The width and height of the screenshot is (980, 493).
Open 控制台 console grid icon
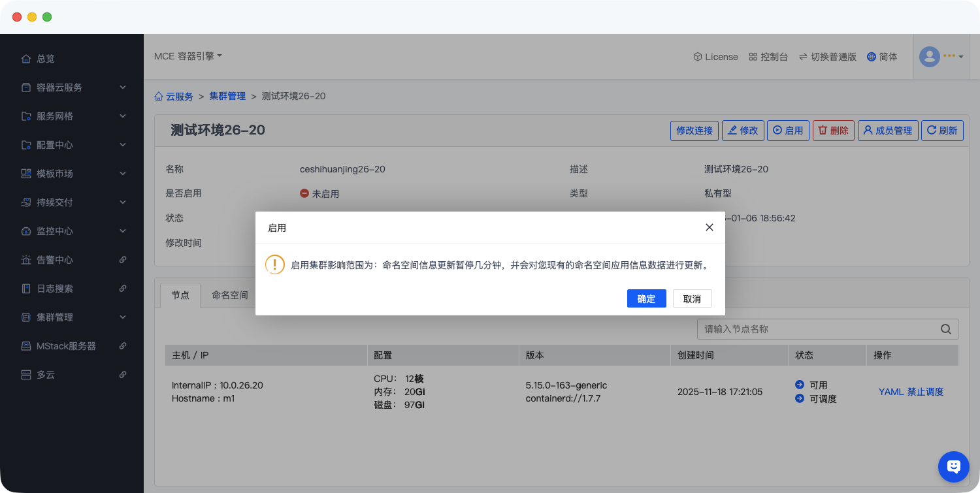(753, 57)
